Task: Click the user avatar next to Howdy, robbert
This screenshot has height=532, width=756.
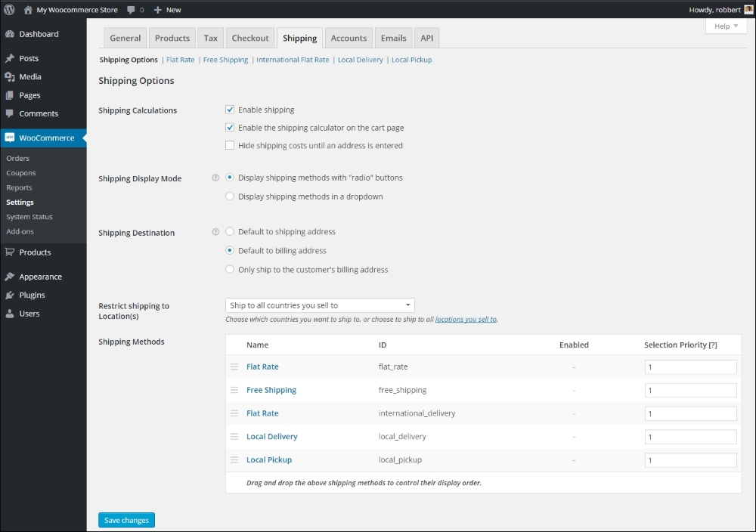Action: pyautogui.click(x=748, y=10)
